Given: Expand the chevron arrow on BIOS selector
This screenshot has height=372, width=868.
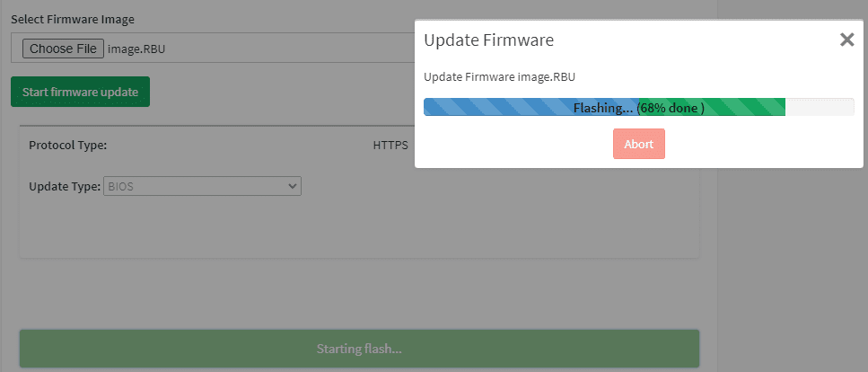Looking at the screenshot, I should [x=293, y=186].
